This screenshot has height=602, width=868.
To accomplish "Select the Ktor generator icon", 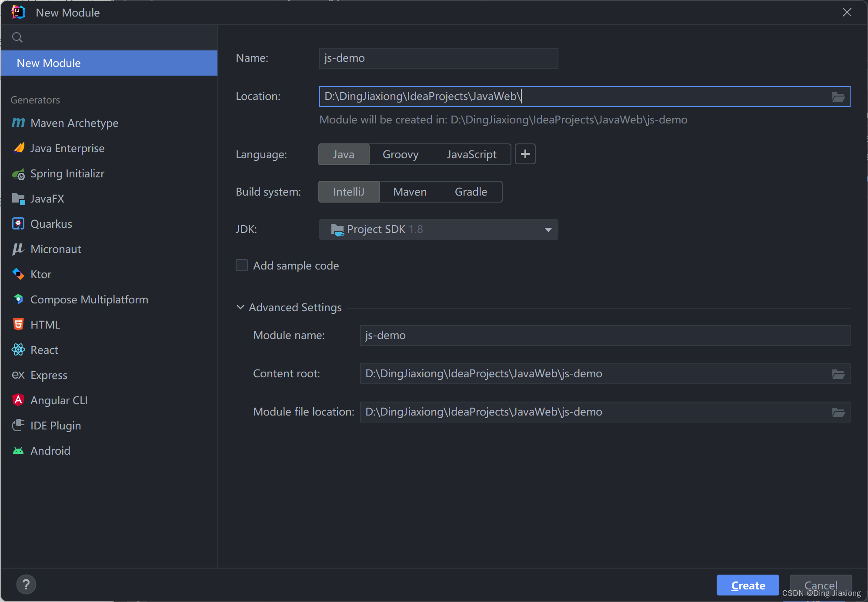I will tap(18, 274).
